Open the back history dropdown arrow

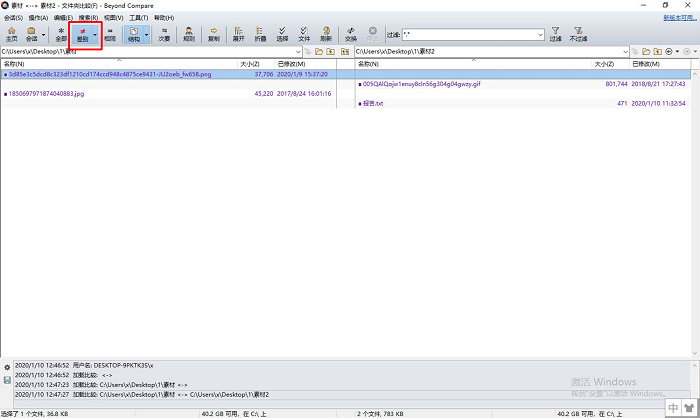pyautogui.click(x=677, y=52)
